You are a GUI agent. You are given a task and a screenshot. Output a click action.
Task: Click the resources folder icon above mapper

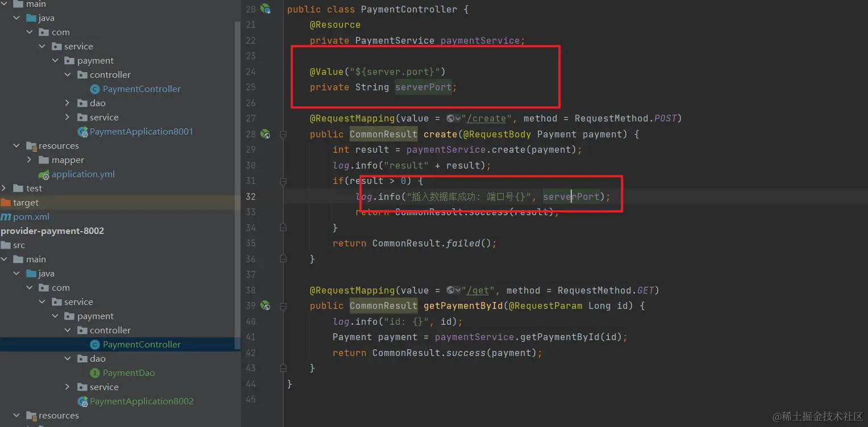(31, 146)
